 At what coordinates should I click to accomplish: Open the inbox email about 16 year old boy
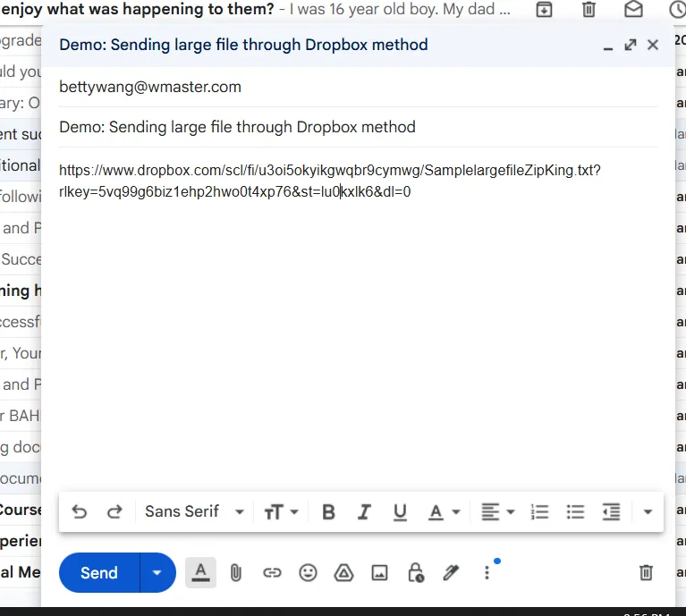256,9
